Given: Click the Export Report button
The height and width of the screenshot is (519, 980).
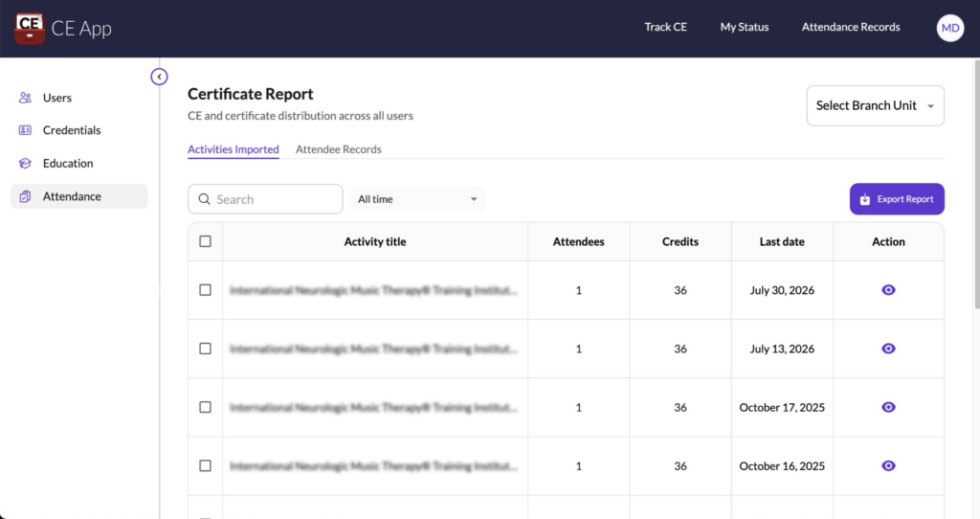Looking at the screenshot, I should tap(896, 199).
